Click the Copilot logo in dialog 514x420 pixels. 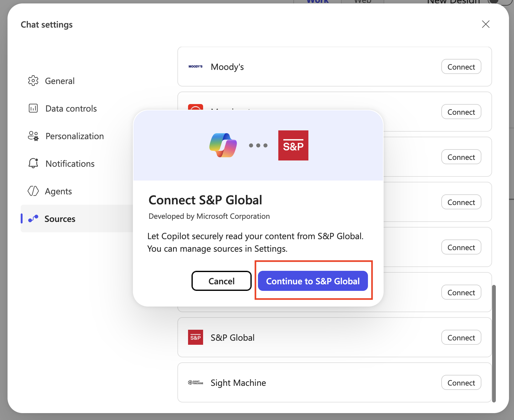223,145
